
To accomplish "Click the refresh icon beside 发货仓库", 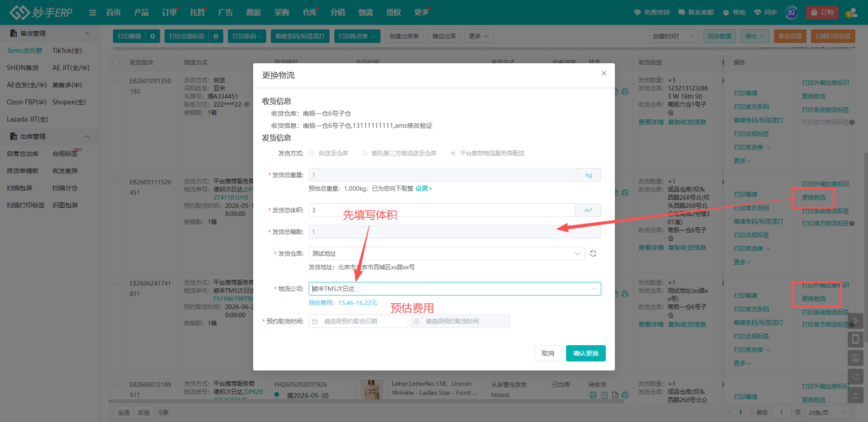I will tap(593, 253).
